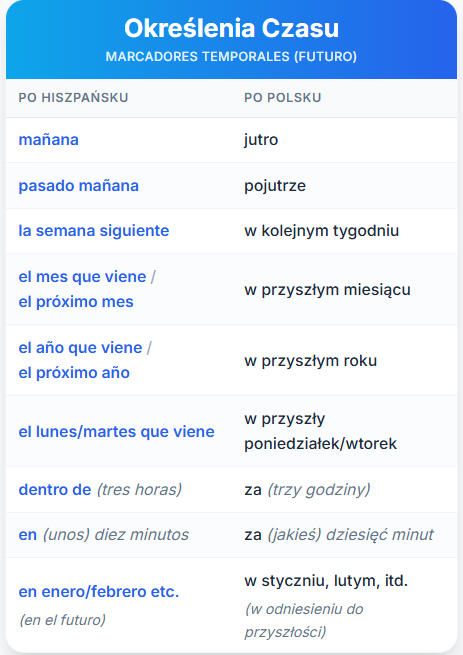Image resolution: width=463 pixels, height=655 pixels.
Task: Select w przyszłym miesiącu text
Action: (327, 289)
